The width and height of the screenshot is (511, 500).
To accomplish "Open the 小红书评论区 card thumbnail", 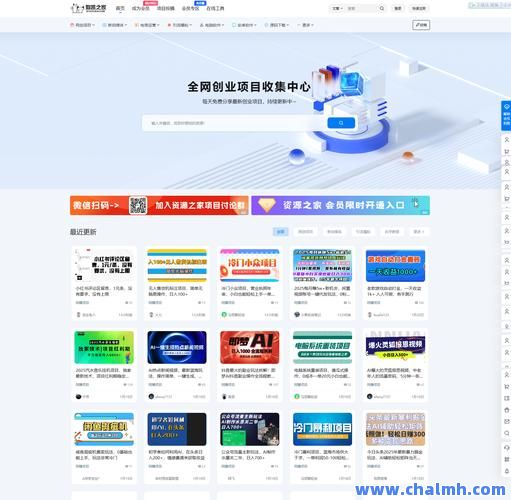I will (104, 266).
